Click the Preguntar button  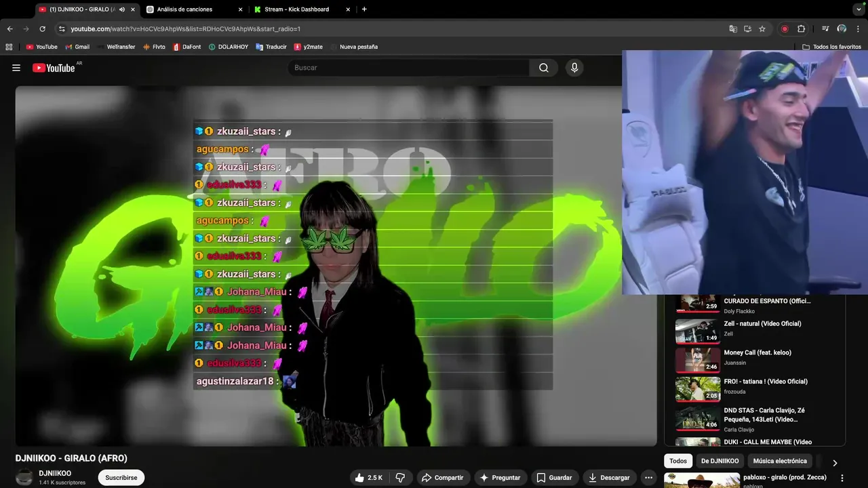pyautogui.click(x=500, y=478)
